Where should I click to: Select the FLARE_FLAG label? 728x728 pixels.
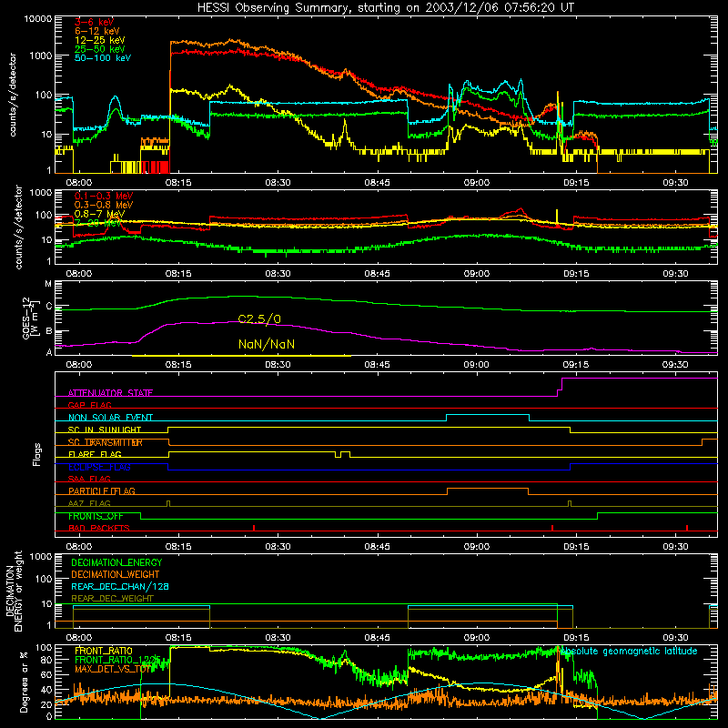(x=95, y=454)
